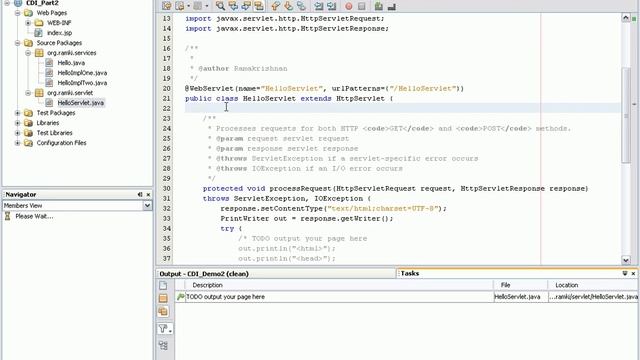Expand the Test Packages node
The image size is (640, 360).
click(x=18, y=113)
